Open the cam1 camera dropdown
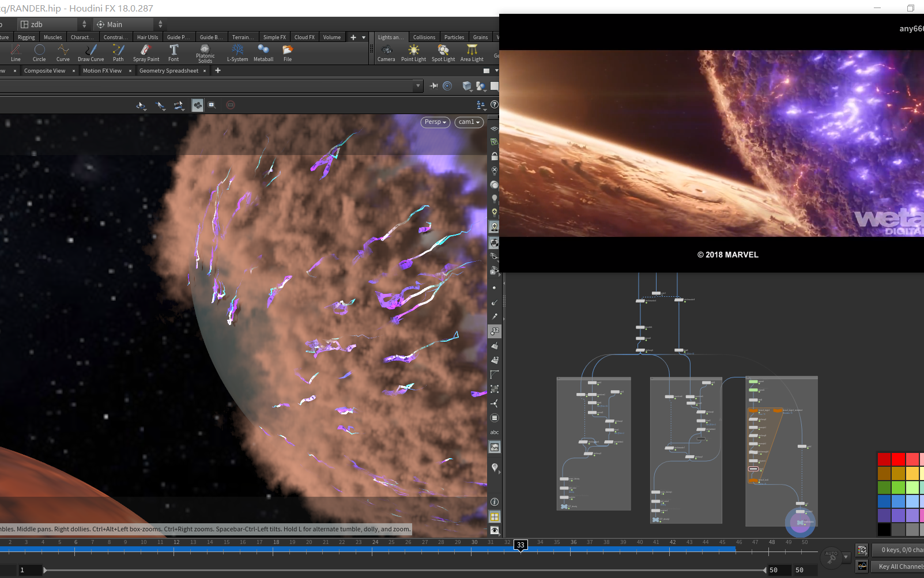924x578 pixels. 469,122
